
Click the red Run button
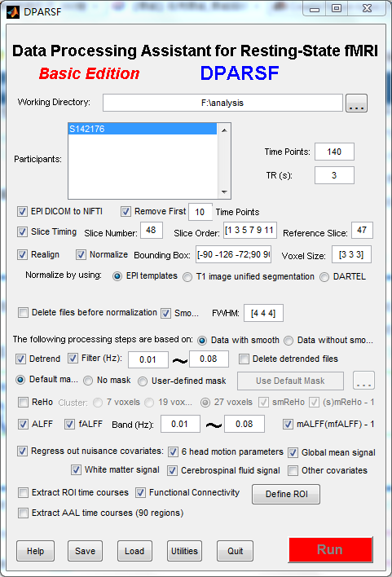(331, 550)
